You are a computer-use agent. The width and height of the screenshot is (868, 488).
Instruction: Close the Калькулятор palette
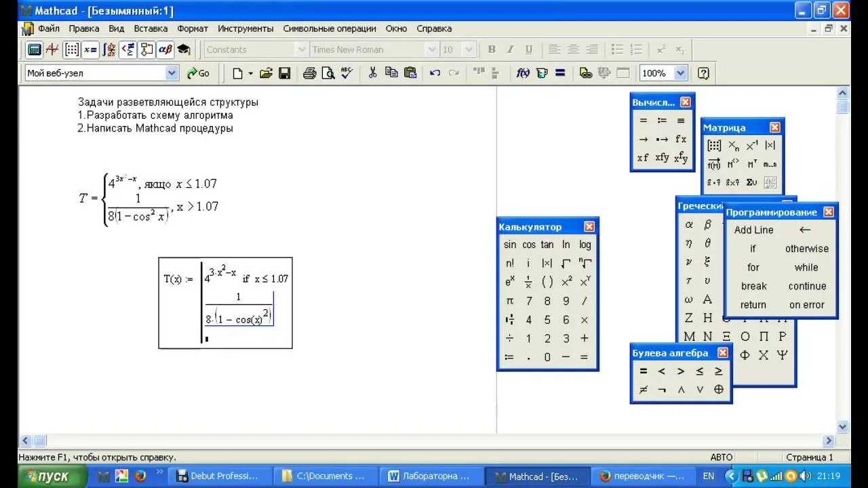click(589, 227)
